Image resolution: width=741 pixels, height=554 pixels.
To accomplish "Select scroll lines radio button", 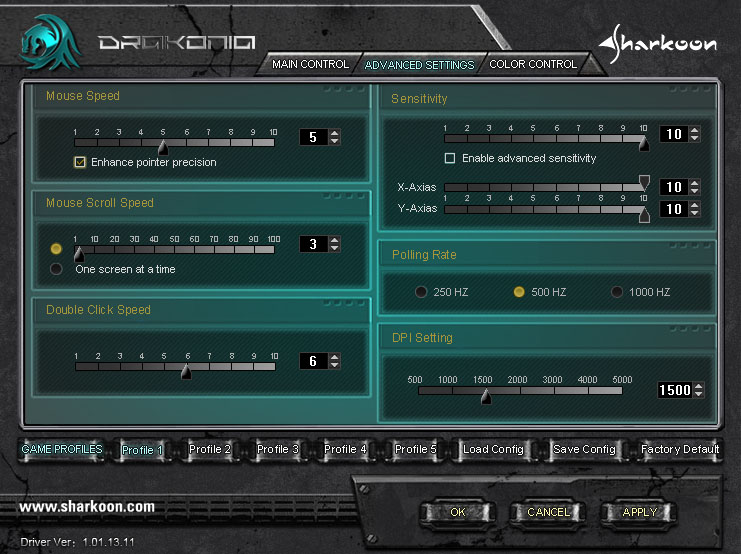I will click(x=56, y=248).
